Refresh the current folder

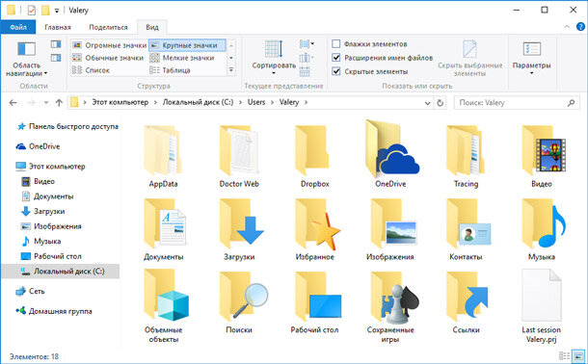[441, 103]
